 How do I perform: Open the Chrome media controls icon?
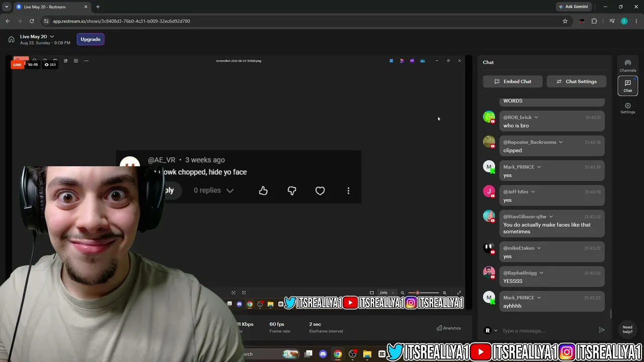[612, 21]
